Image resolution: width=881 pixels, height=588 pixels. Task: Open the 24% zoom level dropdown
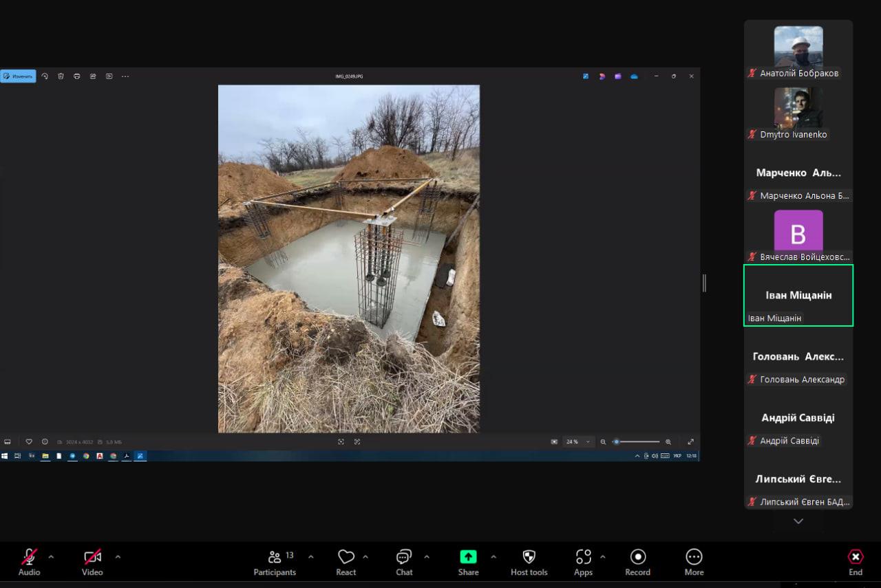click(577, 442)
